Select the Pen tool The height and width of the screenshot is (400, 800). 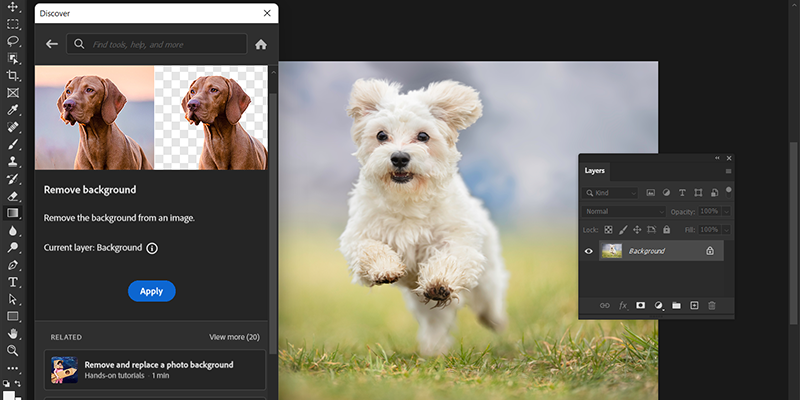(13, 265)
